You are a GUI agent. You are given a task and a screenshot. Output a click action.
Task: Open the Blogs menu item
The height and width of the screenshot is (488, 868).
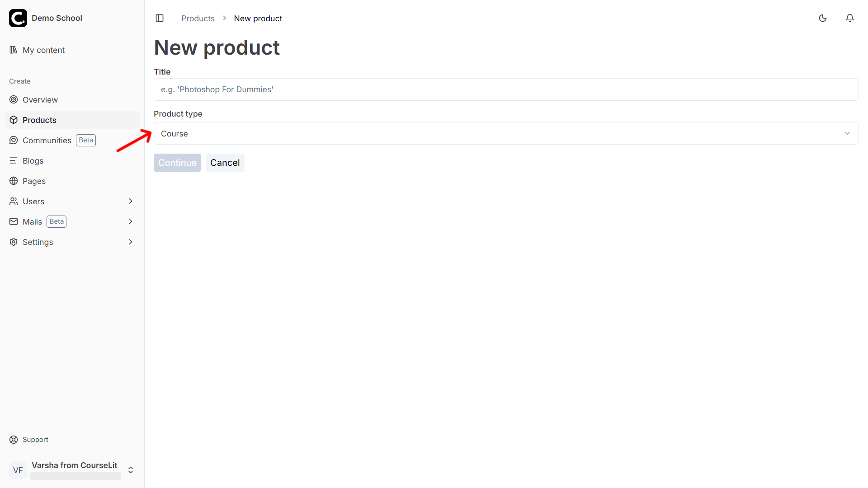click(33, 161)
